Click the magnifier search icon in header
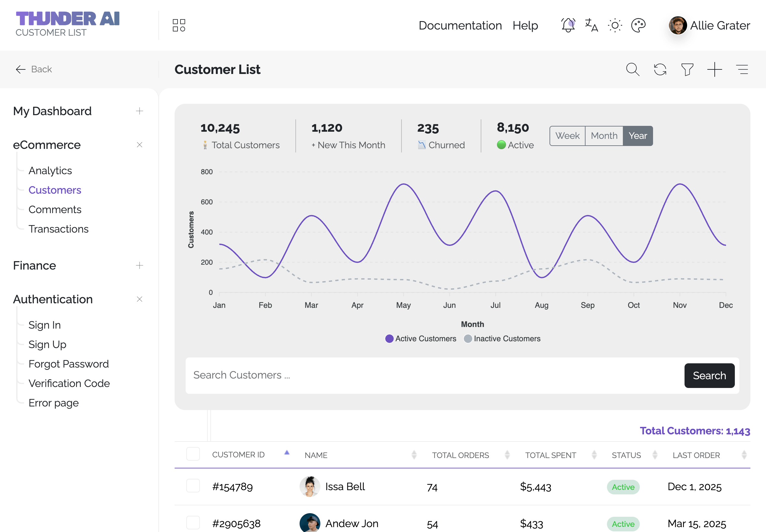This screenshot has height=532, width=766. point(632,69)
